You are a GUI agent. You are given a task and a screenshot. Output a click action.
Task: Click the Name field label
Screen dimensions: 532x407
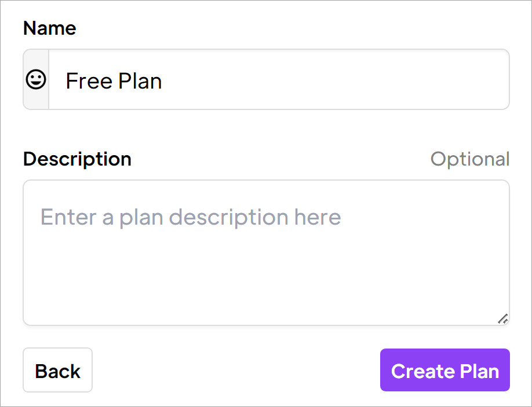[49, 28]
